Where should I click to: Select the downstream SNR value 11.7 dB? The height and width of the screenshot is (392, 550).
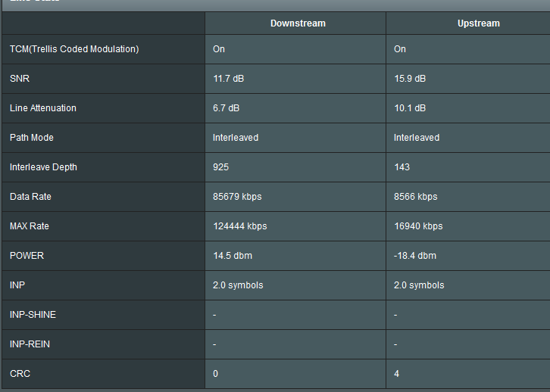[x=229, y=79]
